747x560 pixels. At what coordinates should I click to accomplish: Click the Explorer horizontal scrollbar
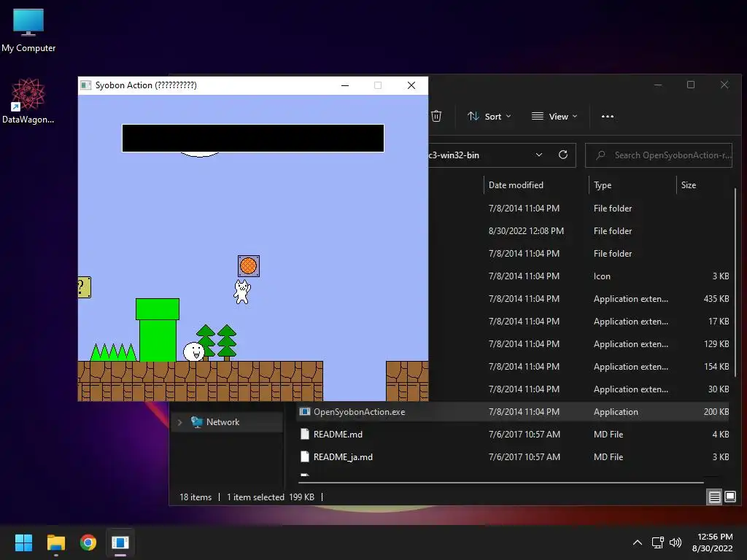pos(500,483)
